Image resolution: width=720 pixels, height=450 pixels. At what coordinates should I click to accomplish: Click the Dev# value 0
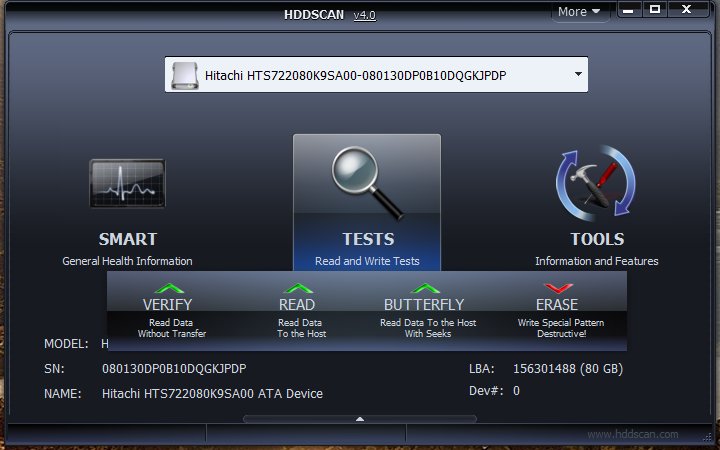point(516,391)
